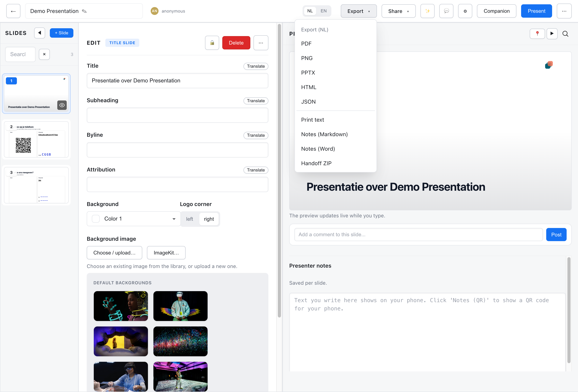Toggle slide 1 visibility eye icon
Viewport: 578px width, 392px height.
(62, 105)
